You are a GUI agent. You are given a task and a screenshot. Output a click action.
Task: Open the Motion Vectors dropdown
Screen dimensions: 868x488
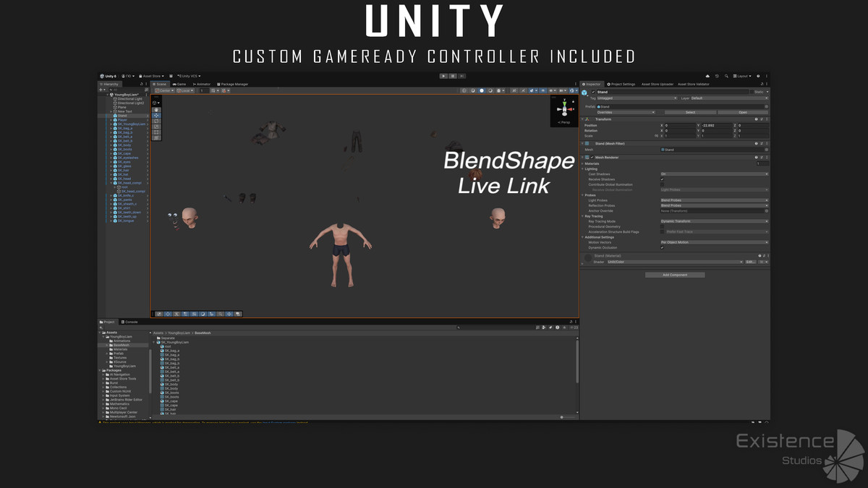[715, 242]
